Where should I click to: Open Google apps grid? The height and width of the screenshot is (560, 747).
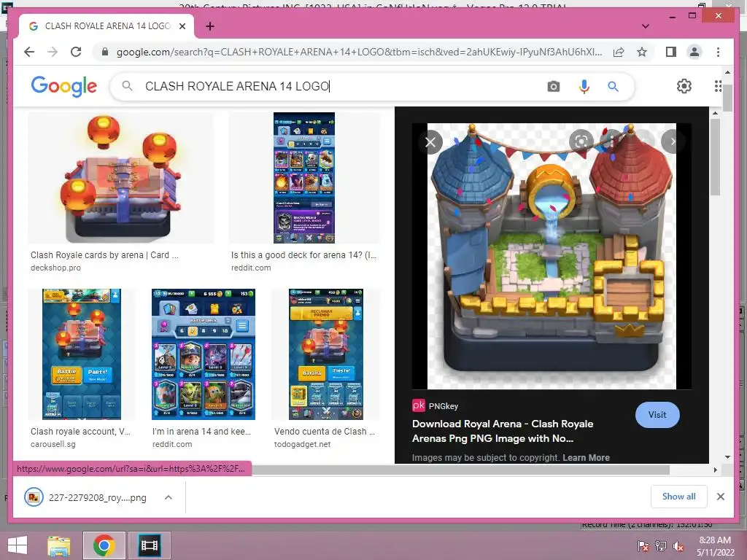pyautogui.click(x=718, y=86)
